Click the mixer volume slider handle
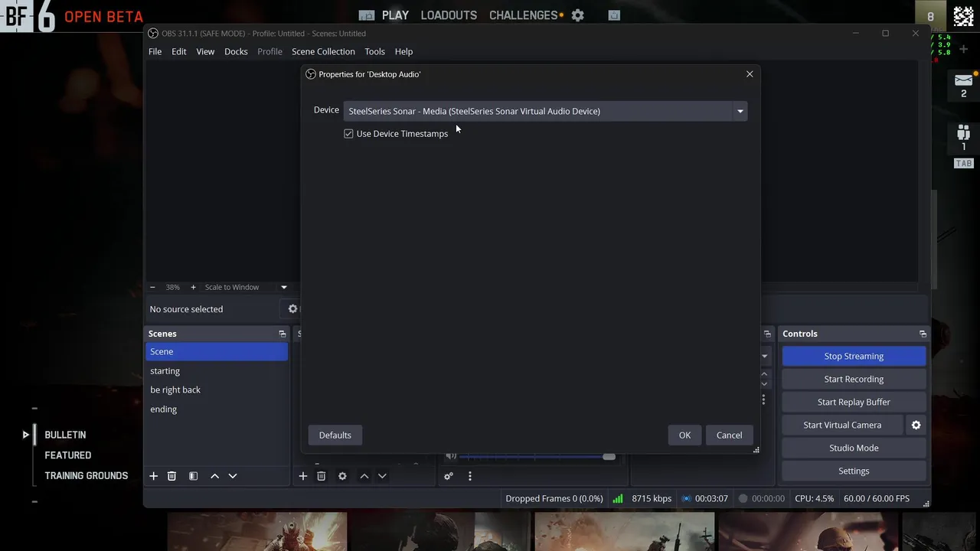 point(609,456)
